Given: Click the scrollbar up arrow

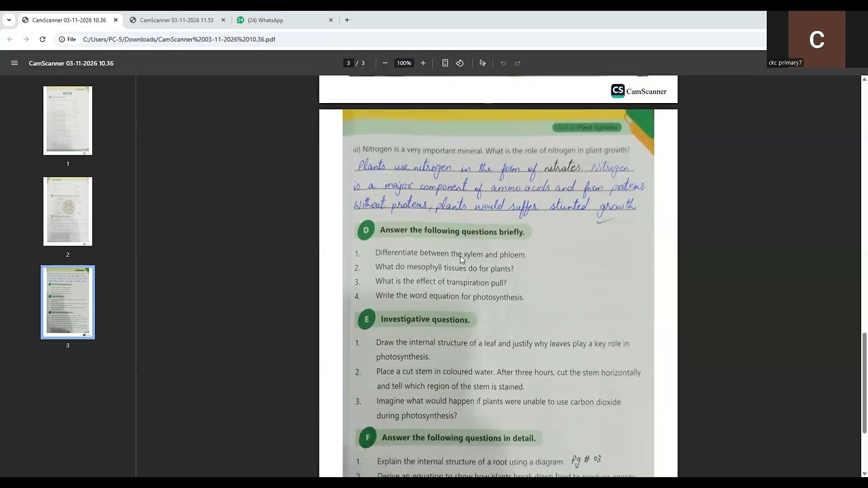Looking at the screenshot, I should (x=864, y=79).
